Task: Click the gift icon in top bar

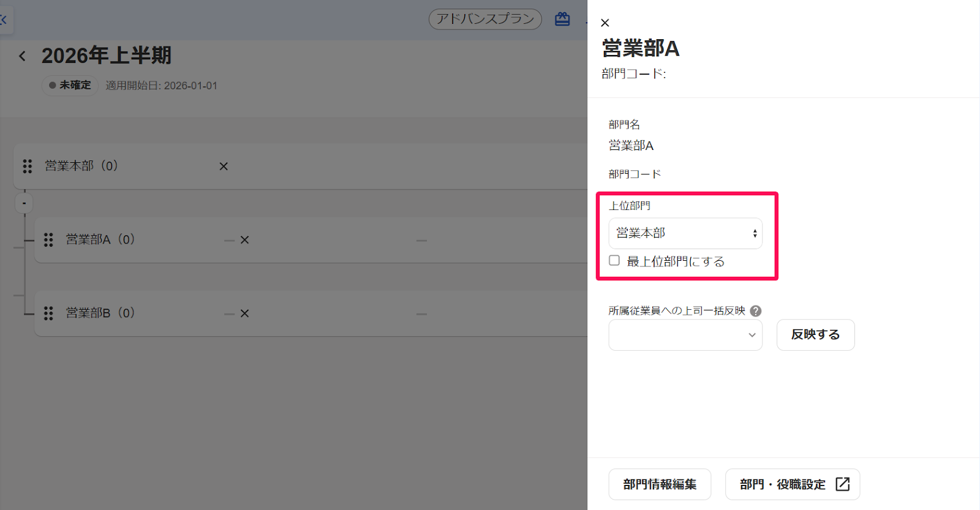Action: (x=562, y=20)
